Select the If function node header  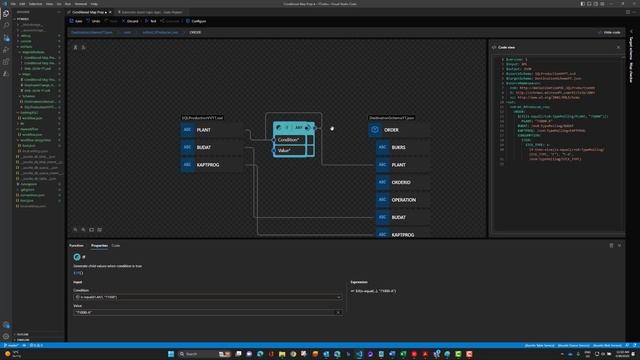coord(294,128)
